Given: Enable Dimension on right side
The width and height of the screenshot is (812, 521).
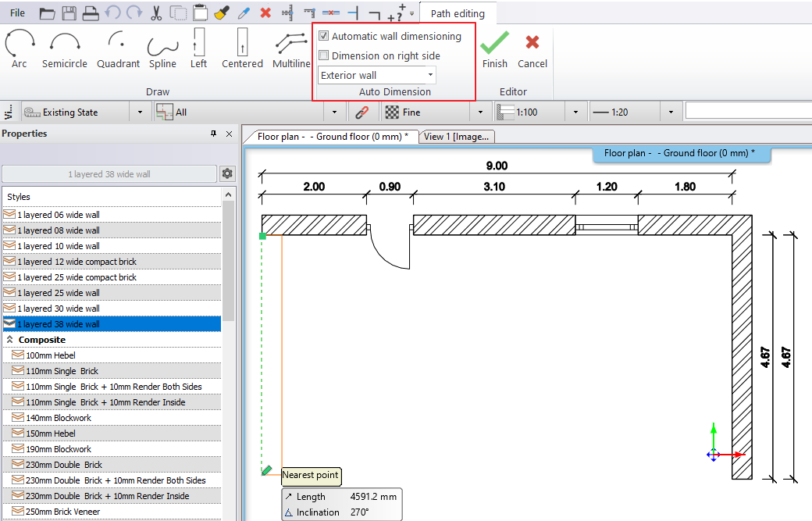Looking at the screenshot, I should (x=324, y=56).
